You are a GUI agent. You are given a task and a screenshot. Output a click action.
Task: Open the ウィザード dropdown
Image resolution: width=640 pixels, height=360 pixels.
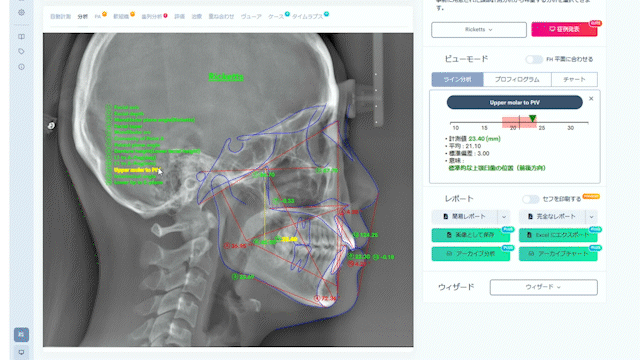point(544,287)
